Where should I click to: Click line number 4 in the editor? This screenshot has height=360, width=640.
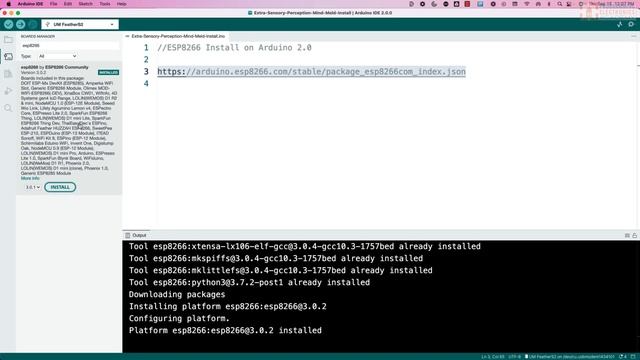146,84
